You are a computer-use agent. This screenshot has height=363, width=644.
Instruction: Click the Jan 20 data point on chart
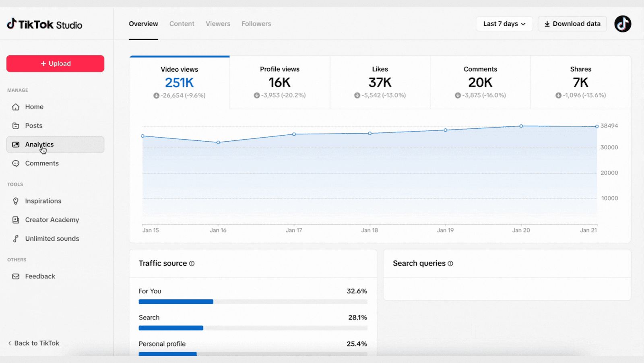(521, 126)
